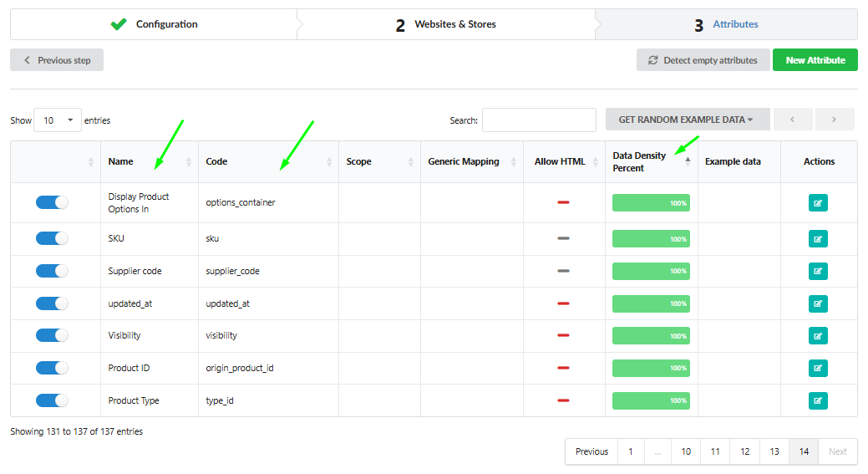Click the edit icon for Visibility row
The width and height of the screenshot is (868, 474).
tap(818, 335)
